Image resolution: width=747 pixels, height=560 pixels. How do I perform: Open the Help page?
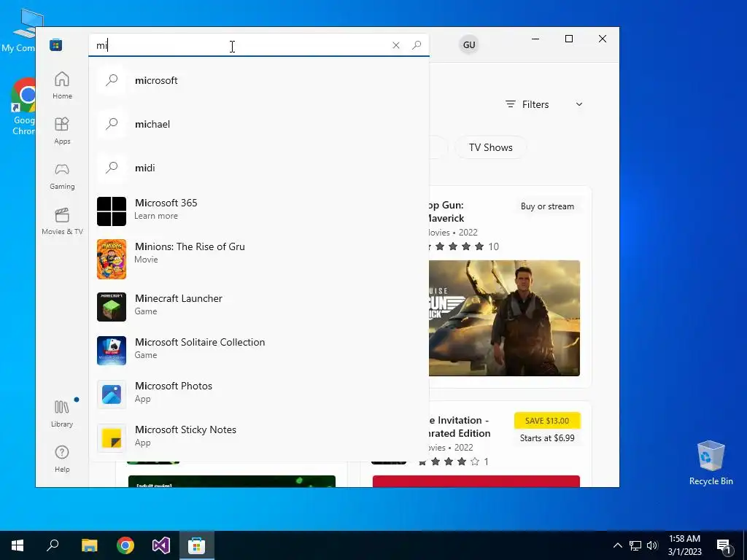pos(62,459)
